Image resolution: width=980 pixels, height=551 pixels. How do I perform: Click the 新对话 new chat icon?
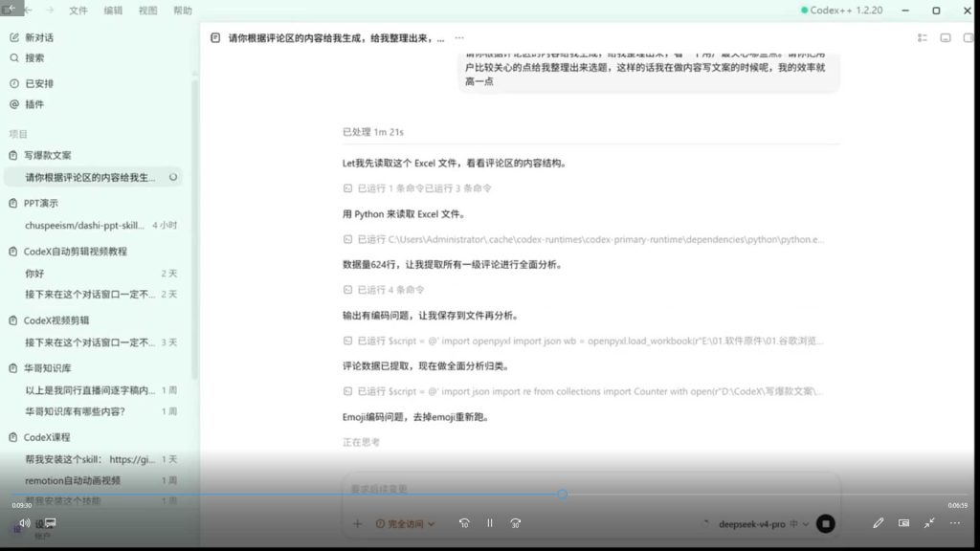point(14,37)
